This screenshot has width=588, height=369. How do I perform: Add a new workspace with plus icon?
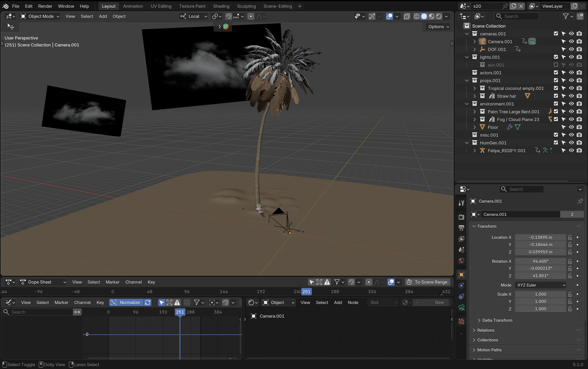(300, 6)
